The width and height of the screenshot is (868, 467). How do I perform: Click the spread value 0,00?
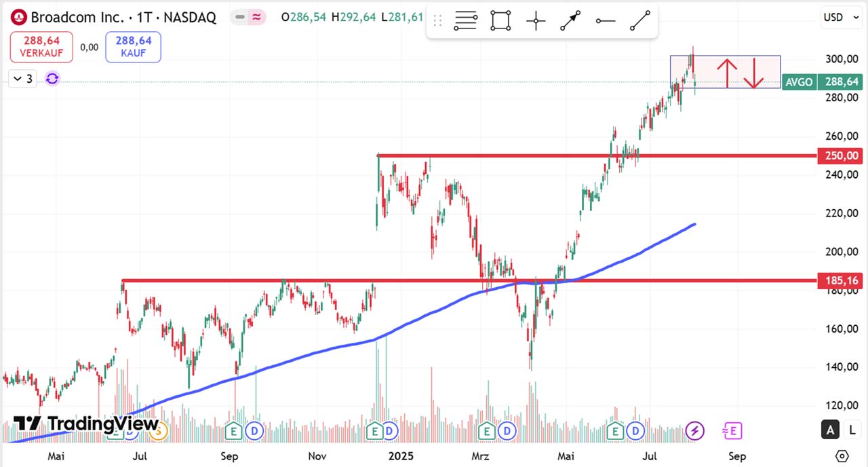(89, 48)
